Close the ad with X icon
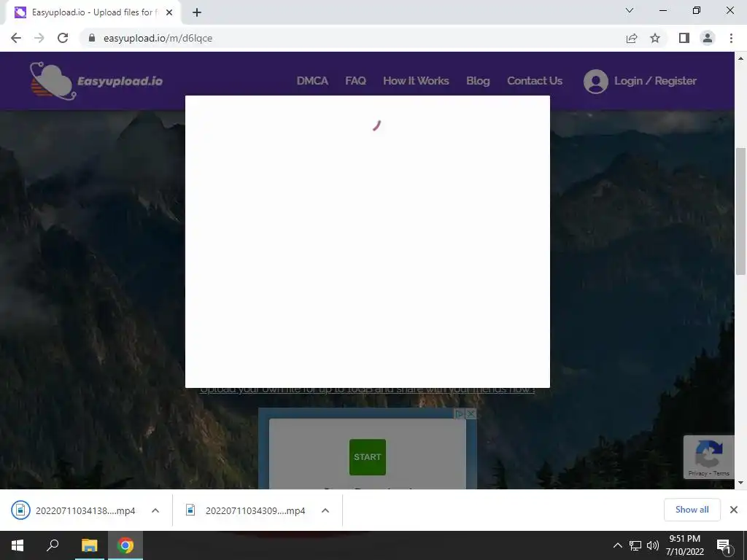The height and width of the screenshot is (560, 747). pyautogui.click(x=471, y=414)
